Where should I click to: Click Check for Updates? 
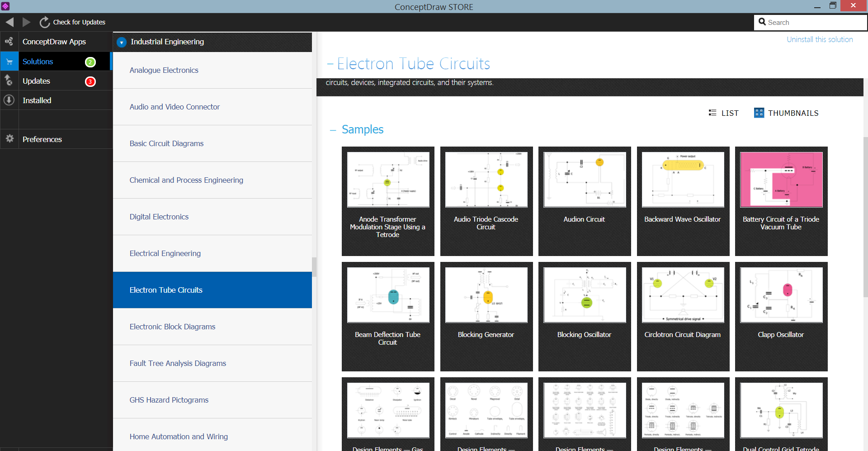pyautogui.click(x=79, y=22)
